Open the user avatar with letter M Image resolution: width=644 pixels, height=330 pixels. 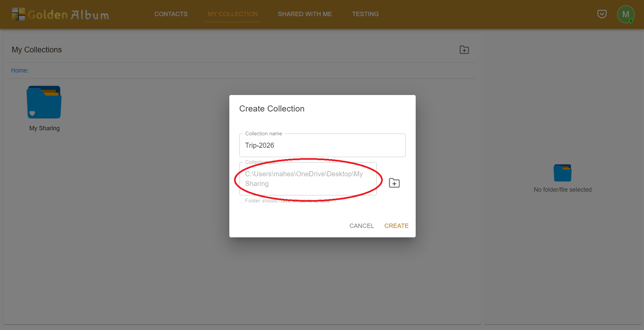[626, 14]
